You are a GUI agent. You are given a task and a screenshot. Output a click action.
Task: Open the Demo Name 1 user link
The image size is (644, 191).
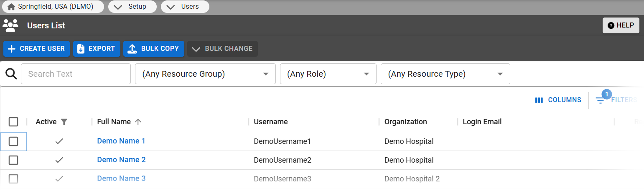point(121,141)
